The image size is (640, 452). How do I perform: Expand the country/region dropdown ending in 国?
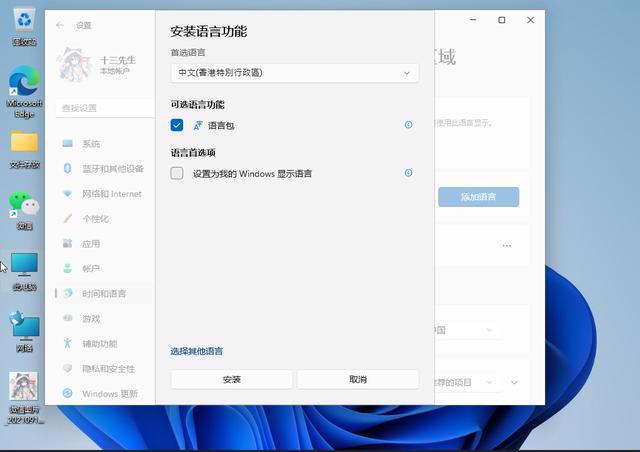467,330
